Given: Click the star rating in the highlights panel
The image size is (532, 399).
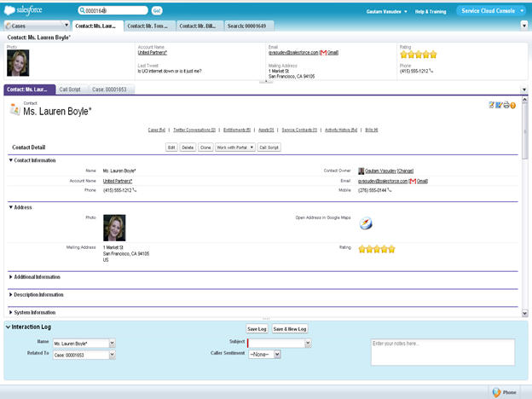Looking at the screenshot, I should click(x=419, y=54).
